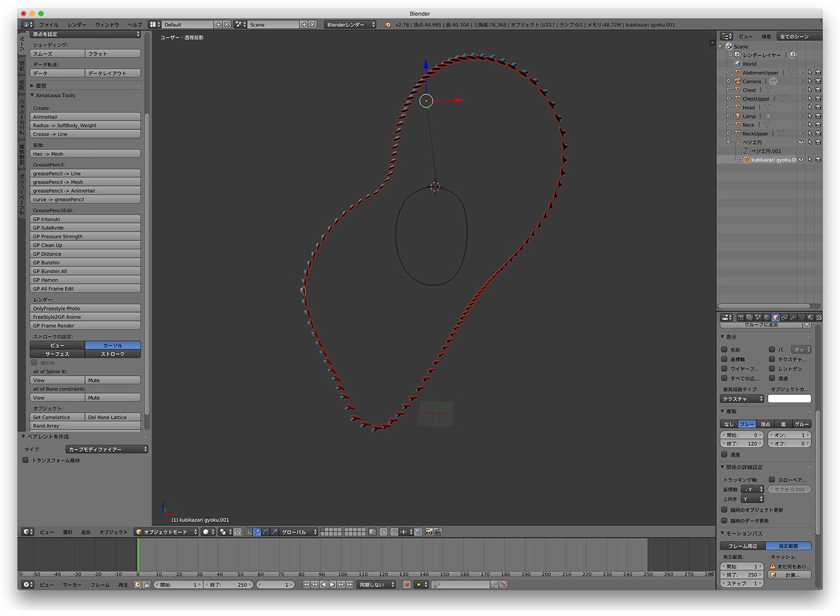Click the white object color swatch
The height and width of the screenshot is (616, 840).
(789, 399)
